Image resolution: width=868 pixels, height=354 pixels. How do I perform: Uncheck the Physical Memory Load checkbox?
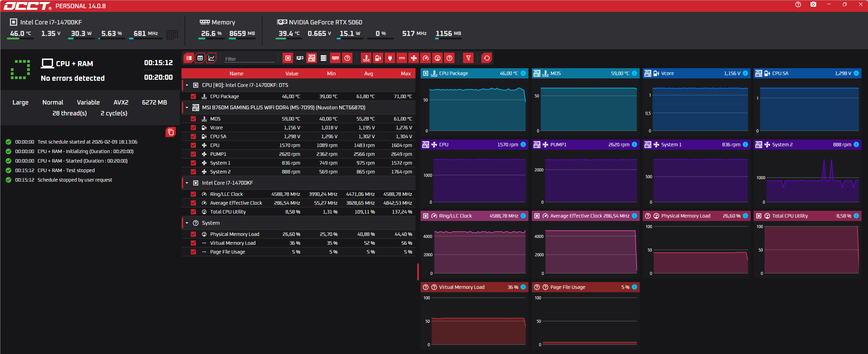(193, 234)
